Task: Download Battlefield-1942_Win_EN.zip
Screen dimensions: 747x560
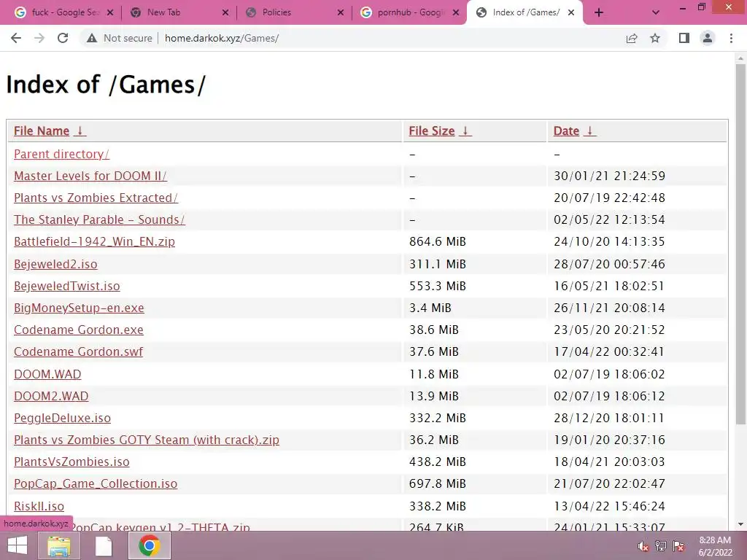Action: pos(94,242)
